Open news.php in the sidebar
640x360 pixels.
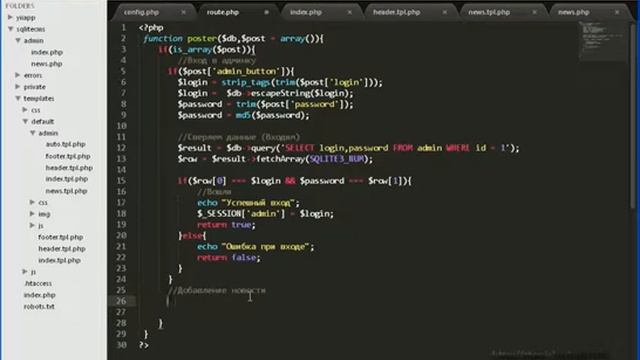pos(47,64)
